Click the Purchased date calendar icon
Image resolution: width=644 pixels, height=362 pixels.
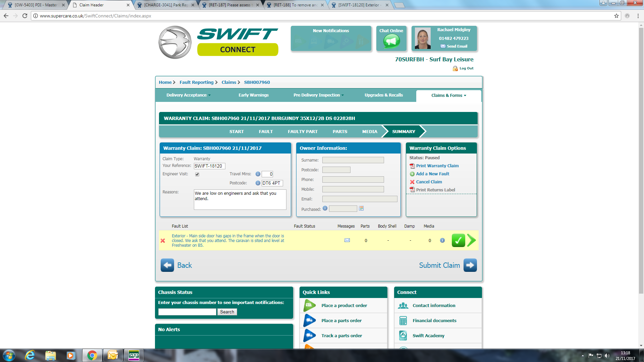[361, 208]
